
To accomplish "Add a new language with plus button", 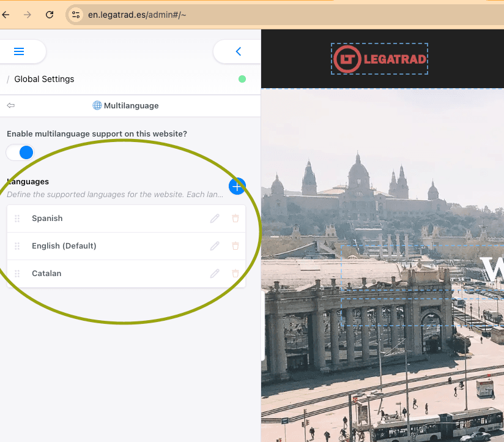I will click(x=237, y=186).
